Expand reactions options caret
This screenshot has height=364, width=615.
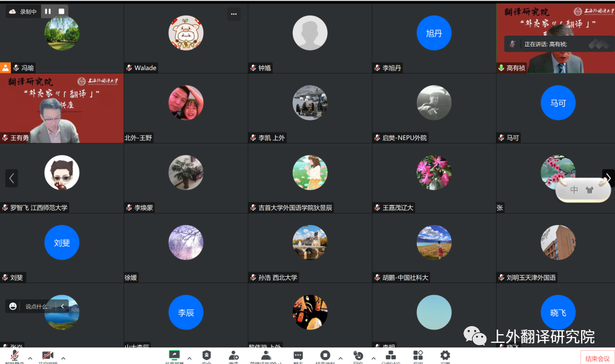click(373, 358)
